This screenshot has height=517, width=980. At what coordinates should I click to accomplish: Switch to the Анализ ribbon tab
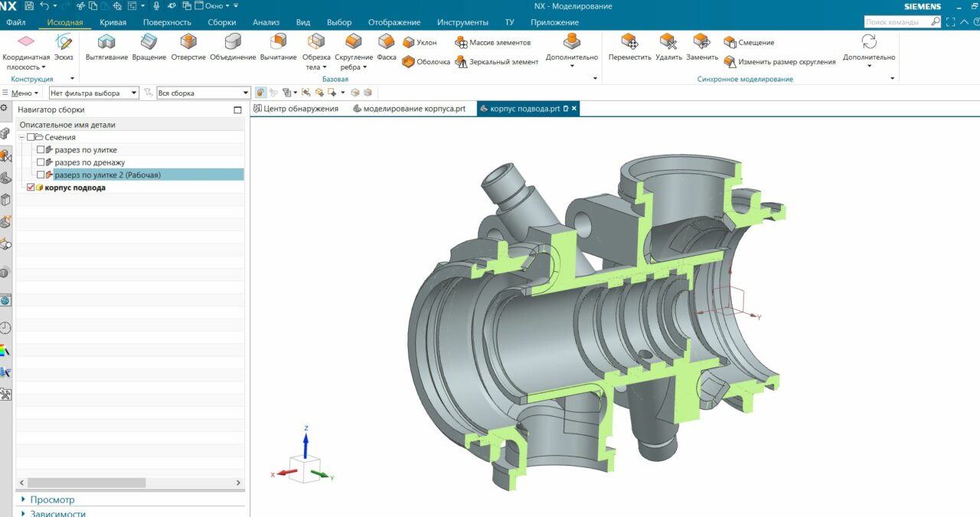point(266,22)
